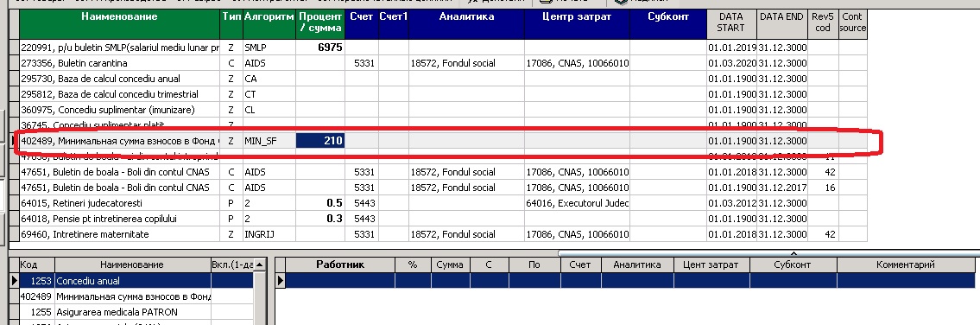Click the row selector beside Buletin carantina

tap(14, 63)
